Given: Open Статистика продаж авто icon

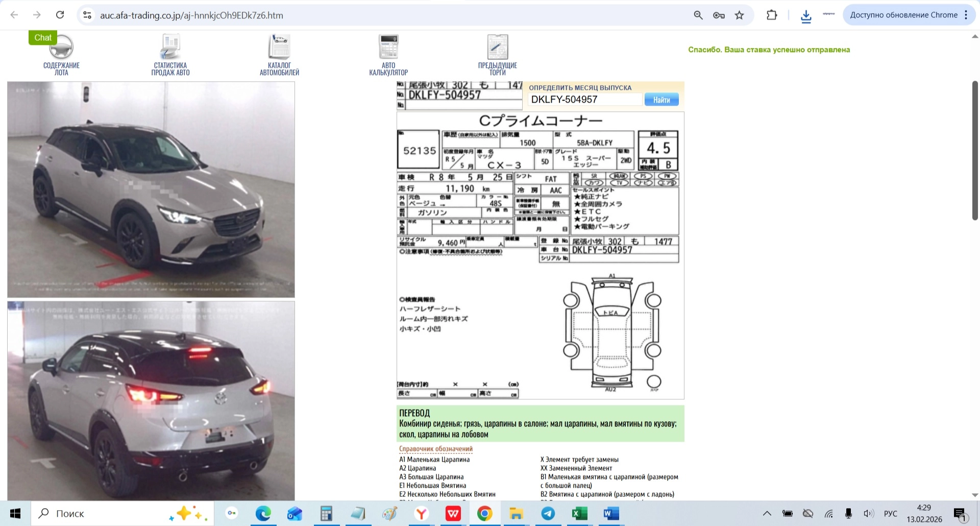Looking at the screenshot, I should (170, 47).
